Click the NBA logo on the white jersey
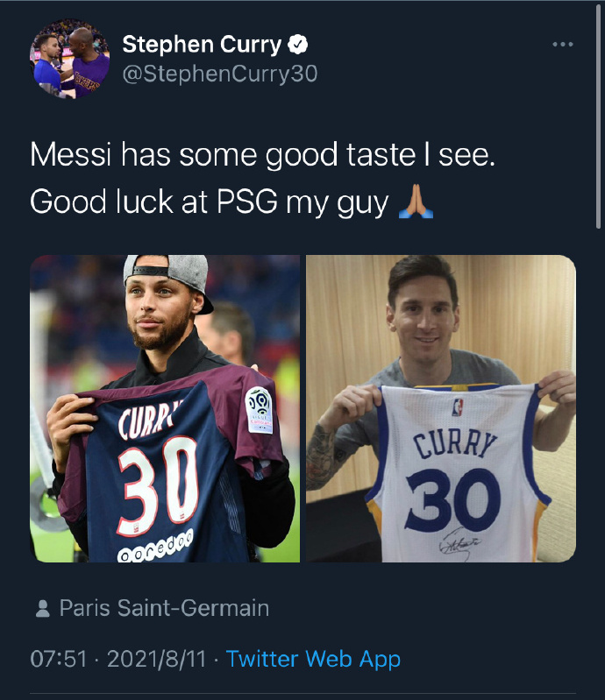The height and width of the screenshot is (700, 605). 456,407
